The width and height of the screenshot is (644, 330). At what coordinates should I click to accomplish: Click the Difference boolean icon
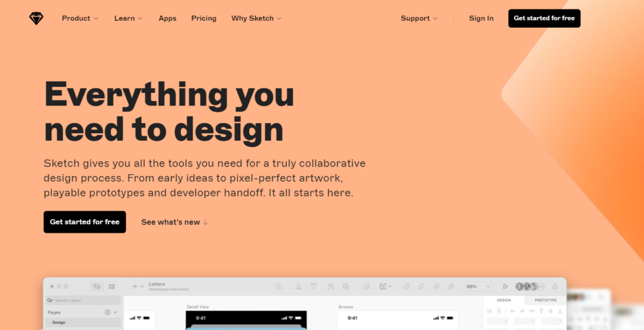click(x=451, y=287)
